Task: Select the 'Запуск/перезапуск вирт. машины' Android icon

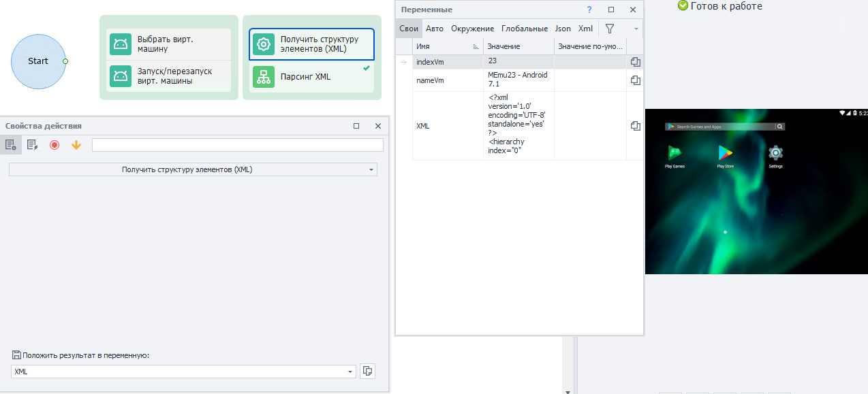Action: [x=121, y=76]
